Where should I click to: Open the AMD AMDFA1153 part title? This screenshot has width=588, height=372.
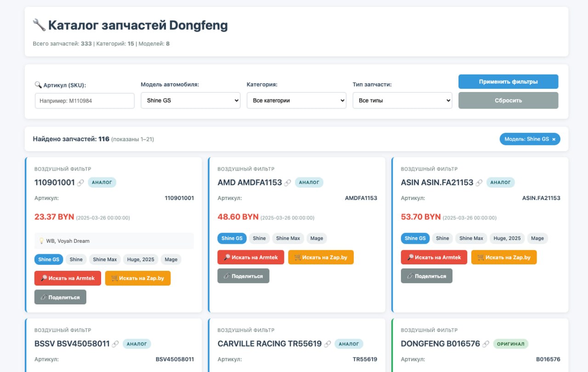point(249,183)
